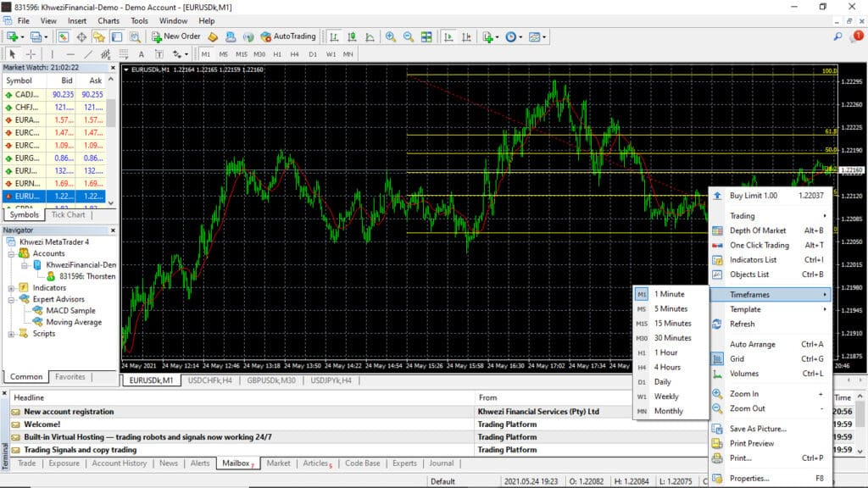Viewport: 868px width, 488px height.
Task: Switch to the GBPUSDk,M30 chart tab
Action: [271, 380]
